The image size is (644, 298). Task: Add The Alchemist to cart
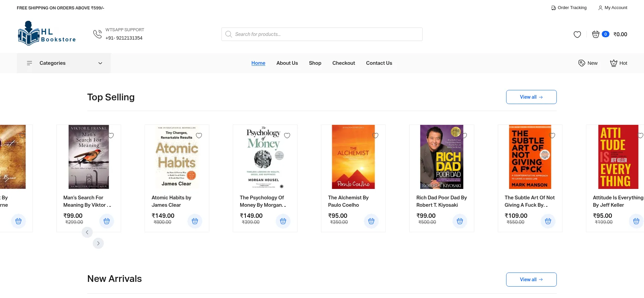[x=371, y=221]
